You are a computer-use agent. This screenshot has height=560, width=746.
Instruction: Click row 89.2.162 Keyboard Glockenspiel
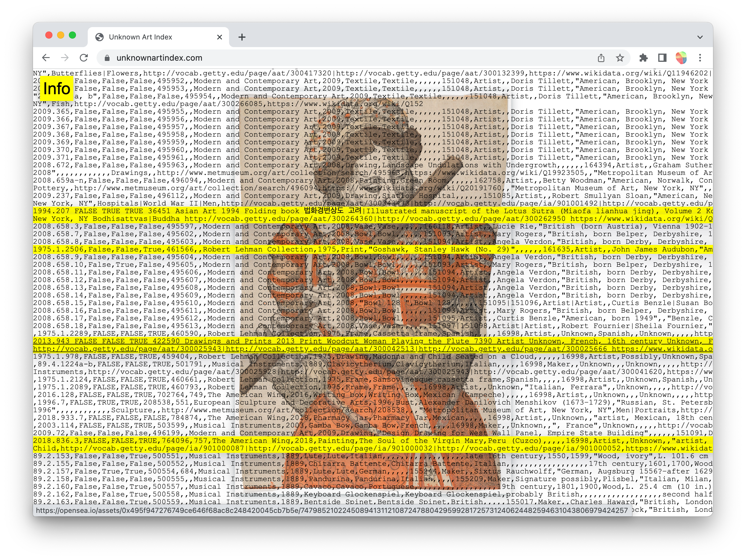(x=373, y=494)
